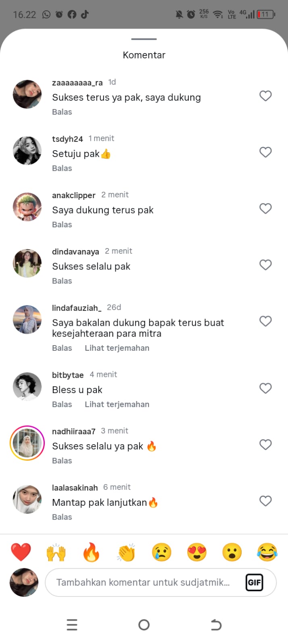
Task: Insert the raised hands emoji
Action: coord(56,552)
